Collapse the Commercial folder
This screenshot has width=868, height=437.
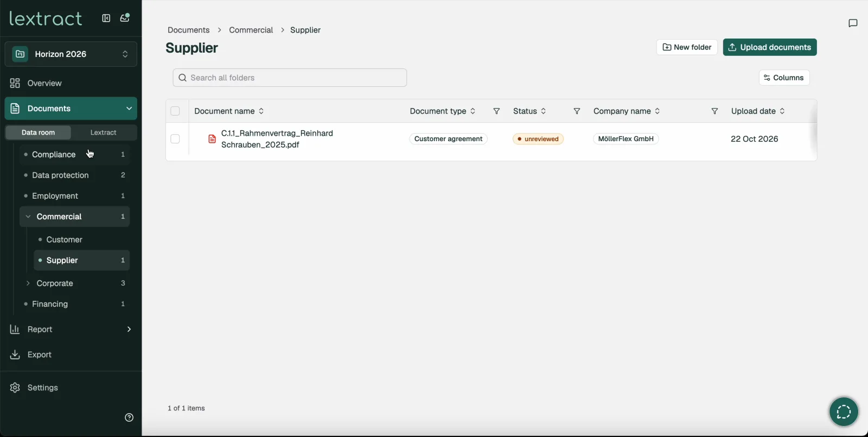[28, 217]
